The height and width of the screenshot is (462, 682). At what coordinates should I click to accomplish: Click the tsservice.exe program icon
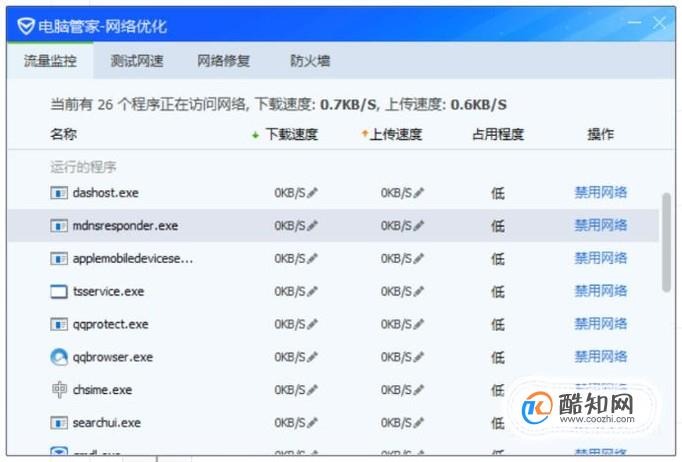(x=59, y=291)
